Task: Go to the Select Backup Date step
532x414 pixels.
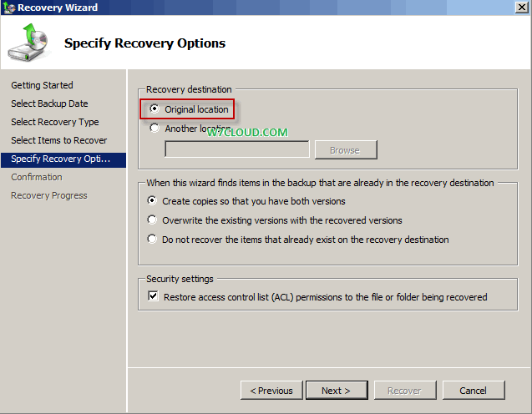Action: coord(49,103)
